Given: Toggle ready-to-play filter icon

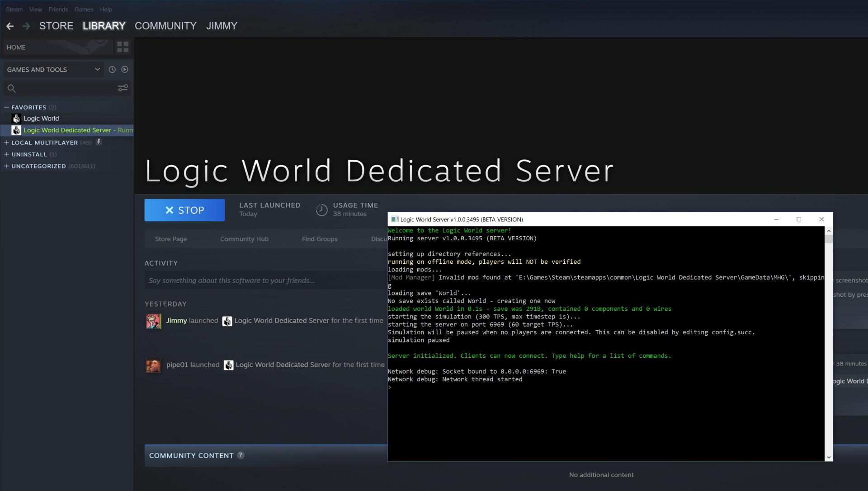Looking at the screenshot, I should coord(125,70).
